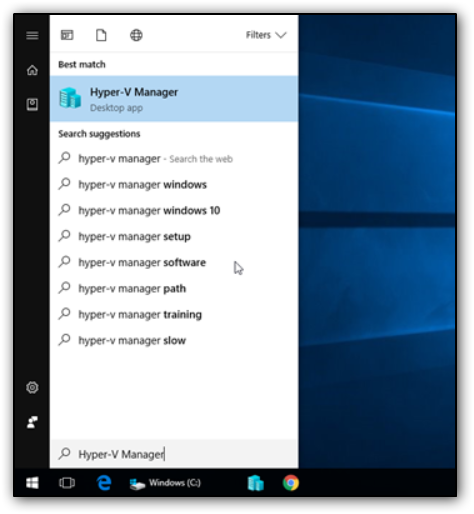Image resolution: width=474 pixels, height=514 pixels.
Task: Open Task View on the taskbar
Action: click(67, 483)
